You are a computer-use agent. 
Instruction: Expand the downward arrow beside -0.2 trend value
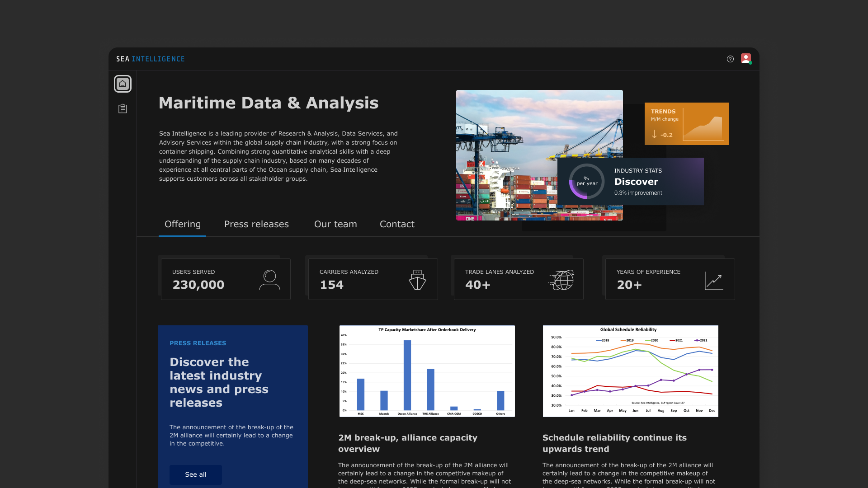pos(655,134)
